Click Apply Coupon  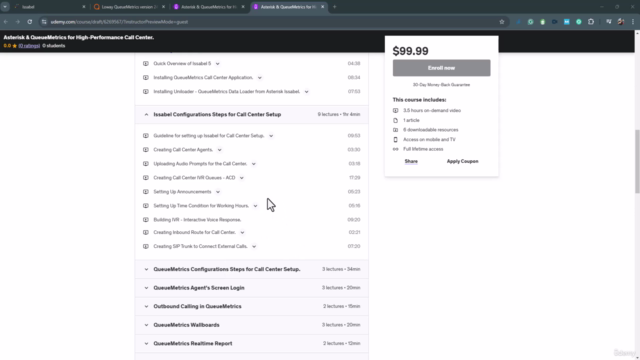[x=462, y=161]
